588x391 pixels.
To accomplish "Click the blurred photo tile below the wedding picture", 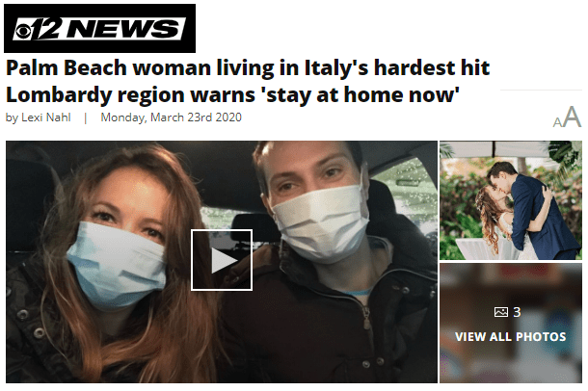I will 511,323.
